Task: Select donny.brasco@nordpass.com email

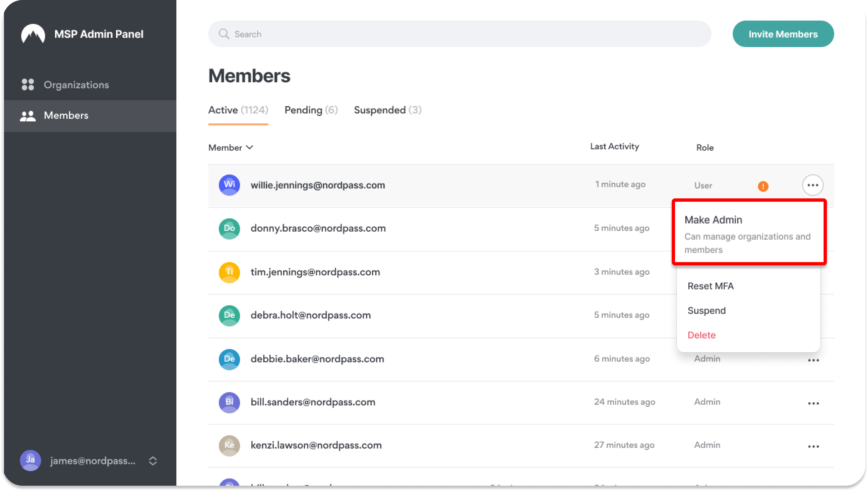Action: click(318, 228)
